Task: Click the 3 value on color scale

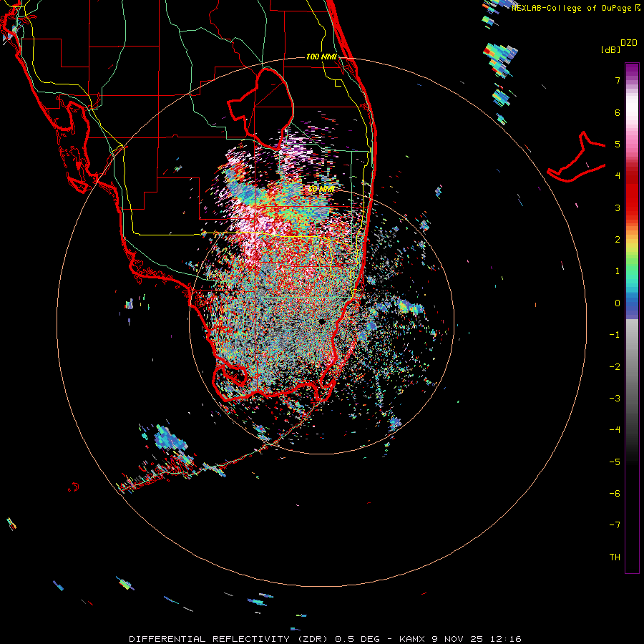Action: coord(618,208)
